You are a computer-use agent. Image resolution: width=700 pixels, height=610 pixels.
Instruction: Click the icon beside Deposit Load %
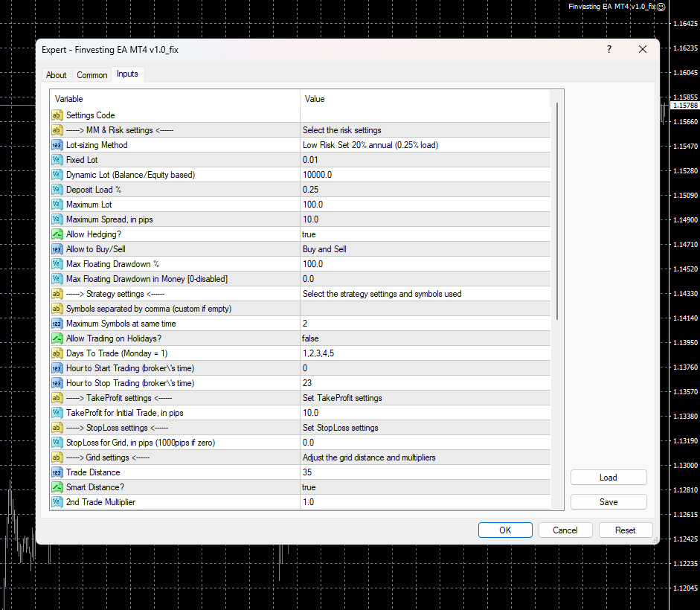(x=57, y=190)
